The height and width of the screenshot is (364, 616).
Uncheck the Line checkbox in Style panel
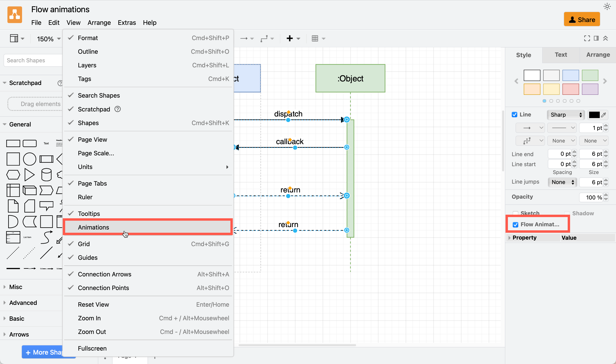click(x=515, y=114)
